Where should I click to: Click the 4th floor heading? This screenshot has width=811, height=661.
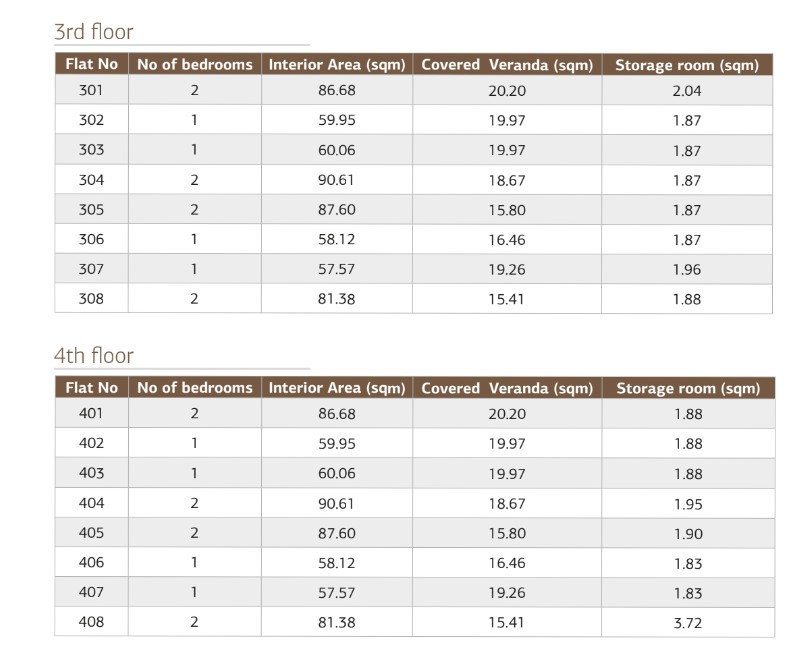[x=94, y=356]
